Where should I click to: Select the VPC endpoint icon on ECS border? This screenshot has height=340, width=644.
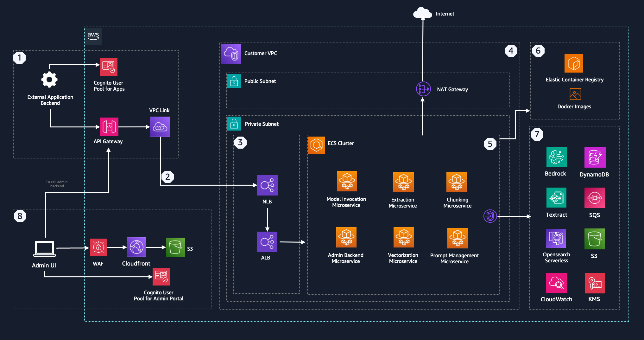(490, 216)
